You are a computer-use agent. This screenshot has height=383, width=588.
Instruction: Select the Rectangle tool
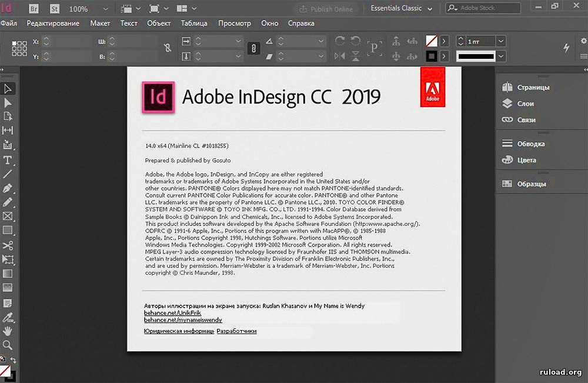click(8, 230)
